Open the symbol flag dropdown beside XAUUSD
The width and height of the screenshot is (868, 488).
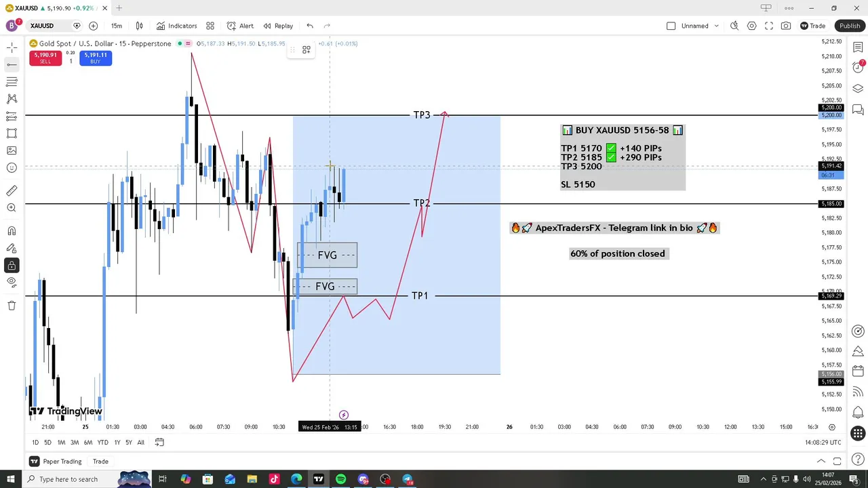[77, 26]
